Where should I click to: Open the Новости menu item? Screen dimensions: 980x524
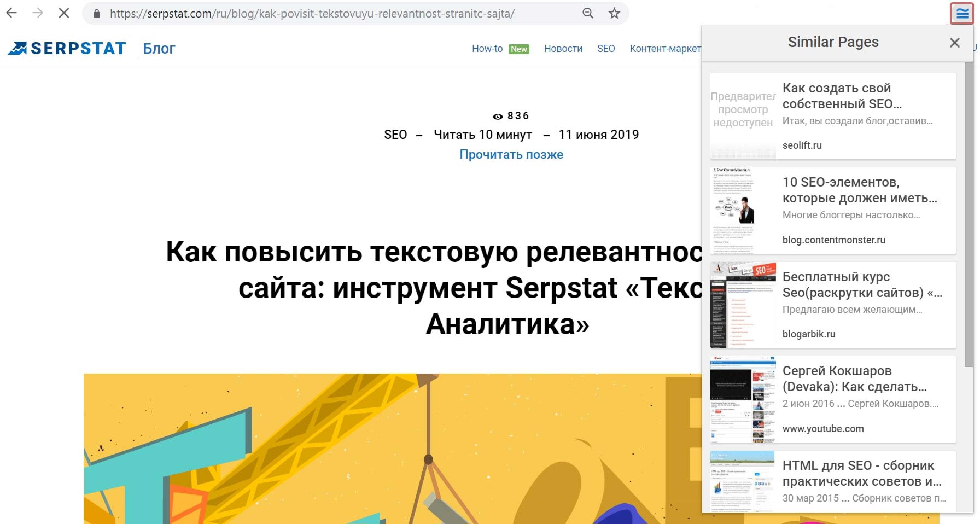[x=563, y=49]
